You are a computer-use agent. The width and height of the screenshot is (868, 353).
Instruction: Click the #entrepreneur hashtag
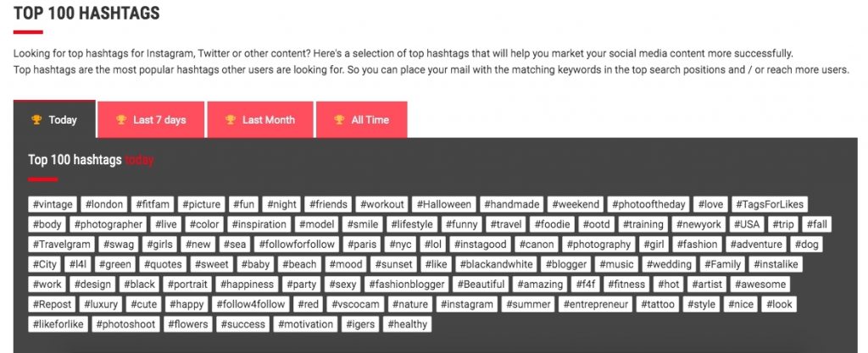[596, 305]
